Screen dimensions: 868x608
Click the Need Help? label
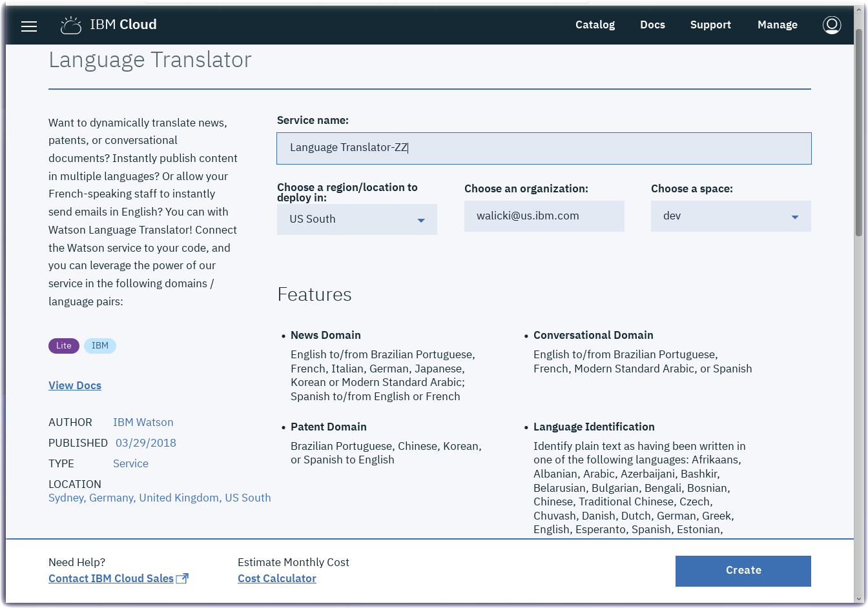pos(77,562)
